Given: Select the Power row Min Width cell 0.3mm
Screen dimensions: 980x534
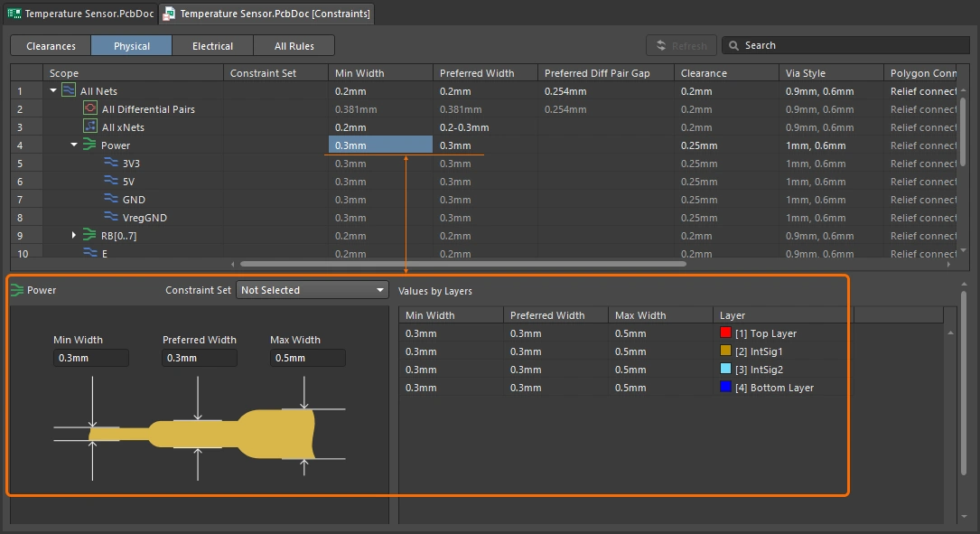Looking at the screenshot, I should click(x=380, y=145).
